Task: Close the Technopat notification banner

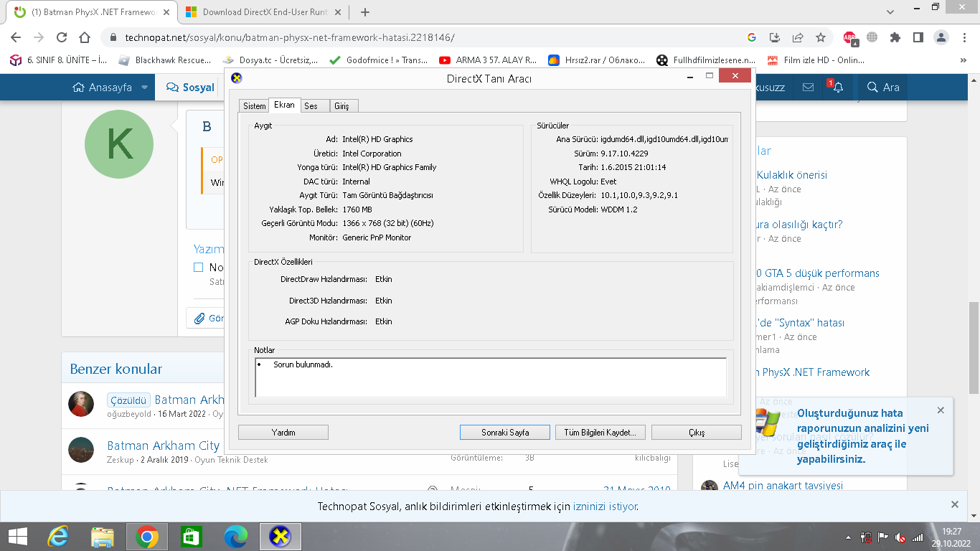Action: (954, 505)
